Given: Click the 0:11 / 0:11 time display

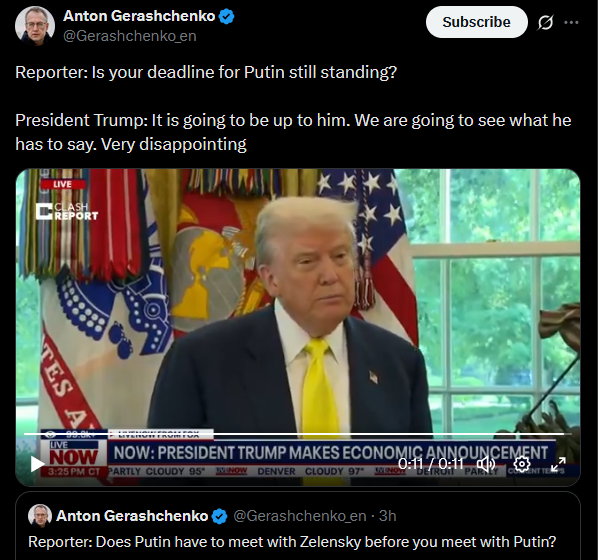Looking at the screenshot, I should 431,464.
